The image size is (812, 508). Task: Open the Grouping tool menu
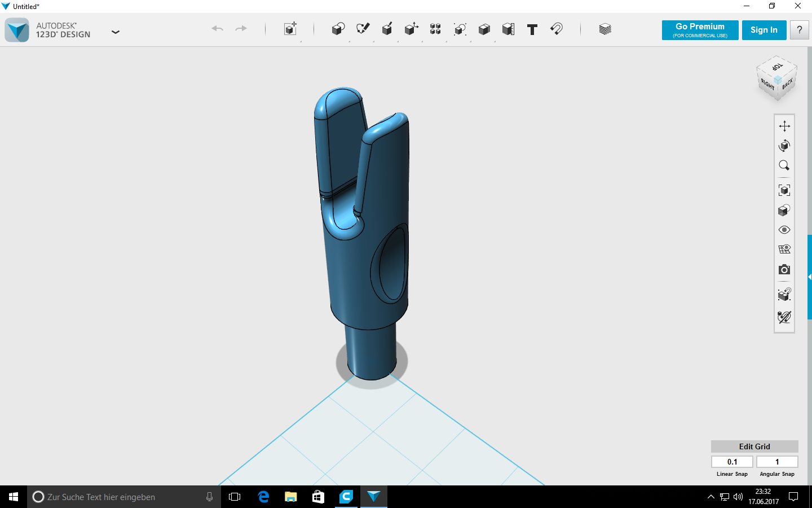460,29
